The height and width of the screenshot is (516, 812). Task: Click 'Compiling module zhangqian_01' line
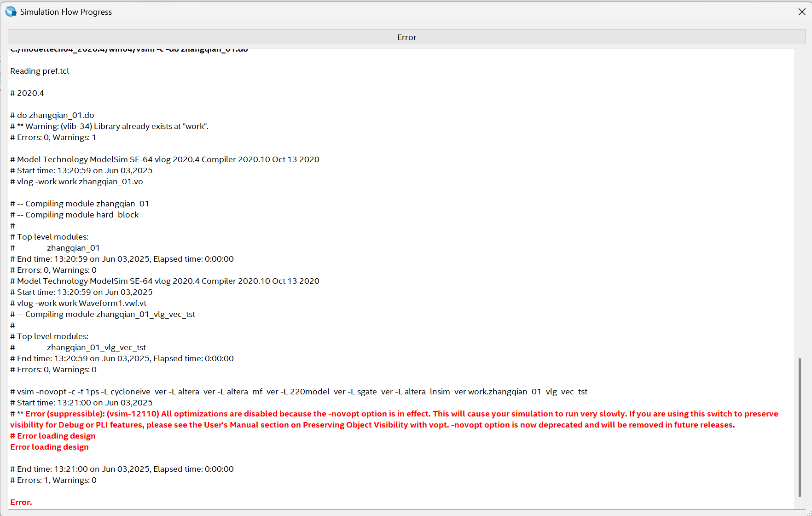[80, 204]
